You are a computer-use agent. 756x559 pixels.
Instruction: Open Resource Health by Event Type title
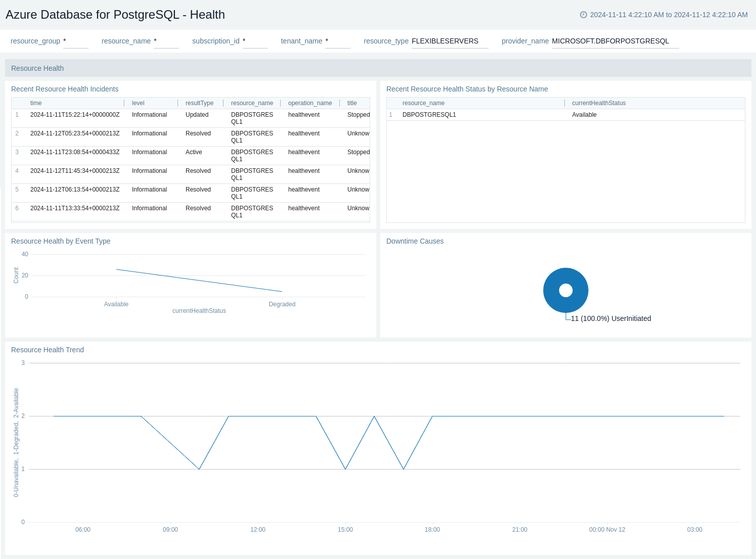click(x=61, y=241)
